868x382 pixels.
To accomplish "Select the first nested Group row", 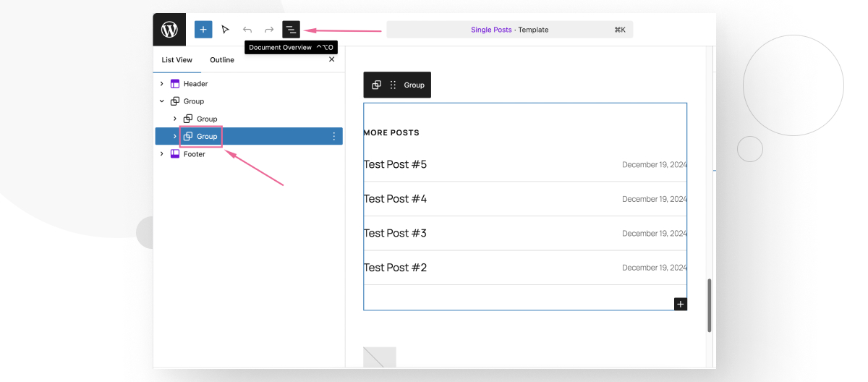I will [249, 119].
